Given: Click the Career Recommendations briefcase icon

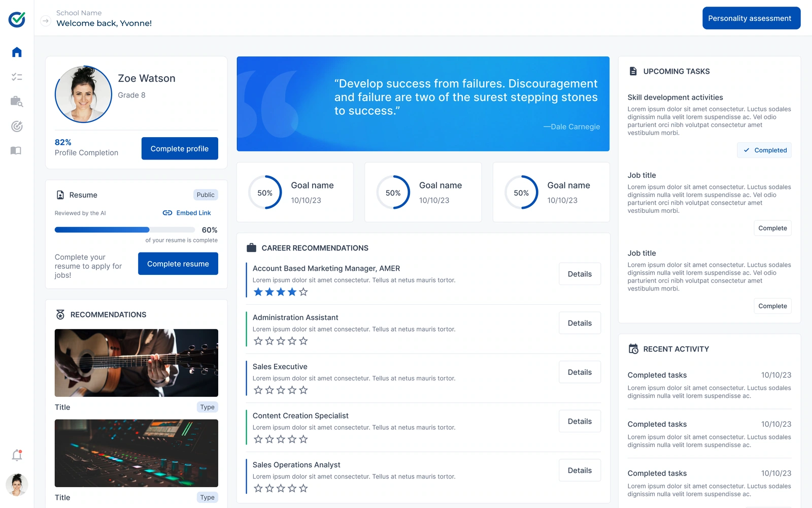Looking at the screenshot, I should pos(251,248).
